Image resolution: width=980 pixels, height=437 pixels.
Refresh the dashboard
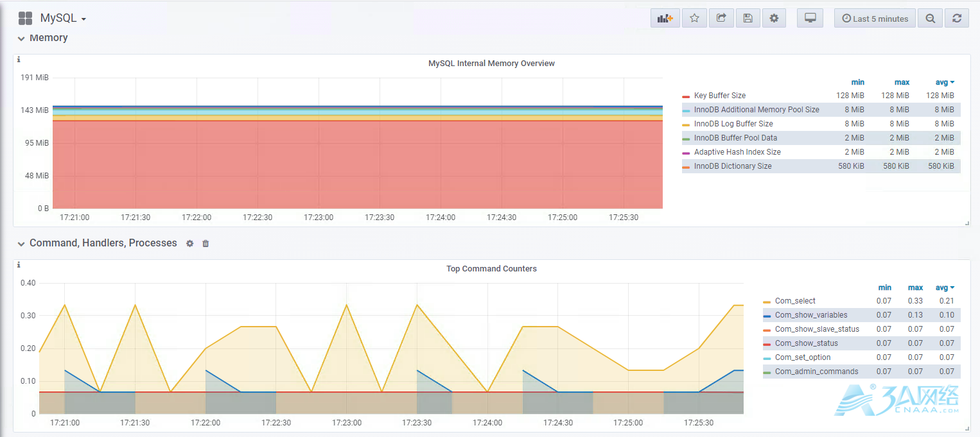[957, 19]
